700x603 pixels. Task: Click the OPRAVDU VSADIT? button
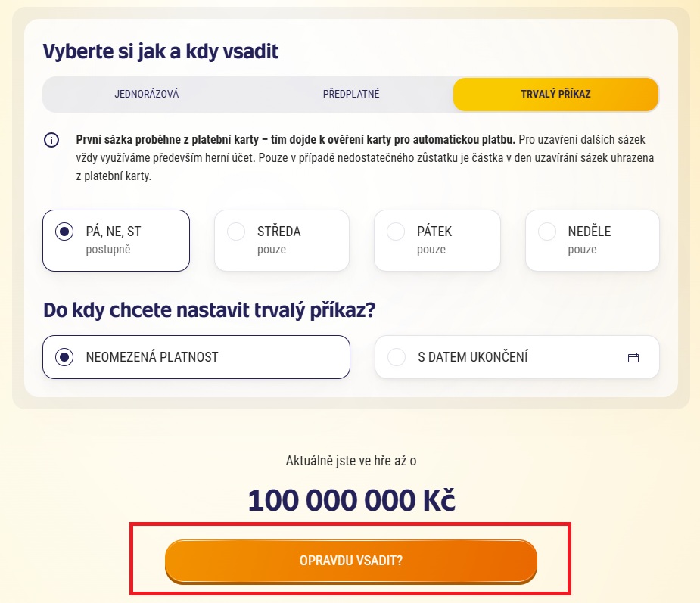(x=351, y=561)
